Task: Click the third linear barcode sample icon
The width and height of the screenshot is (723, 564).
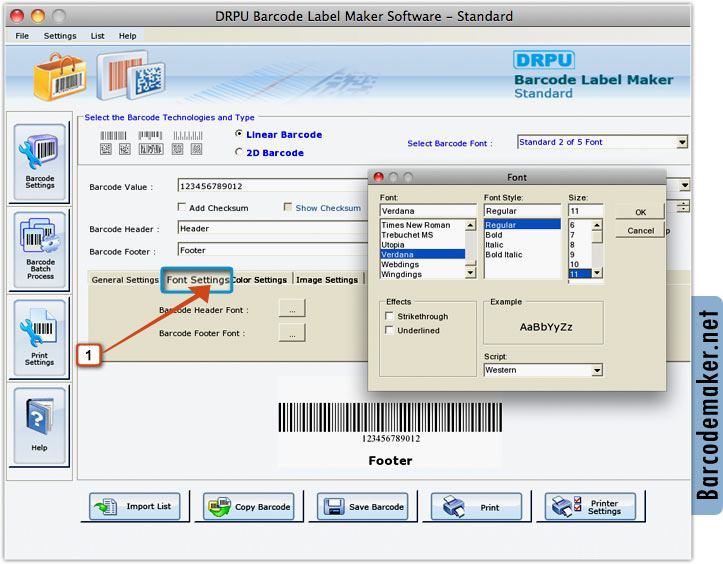Action: 188,136
